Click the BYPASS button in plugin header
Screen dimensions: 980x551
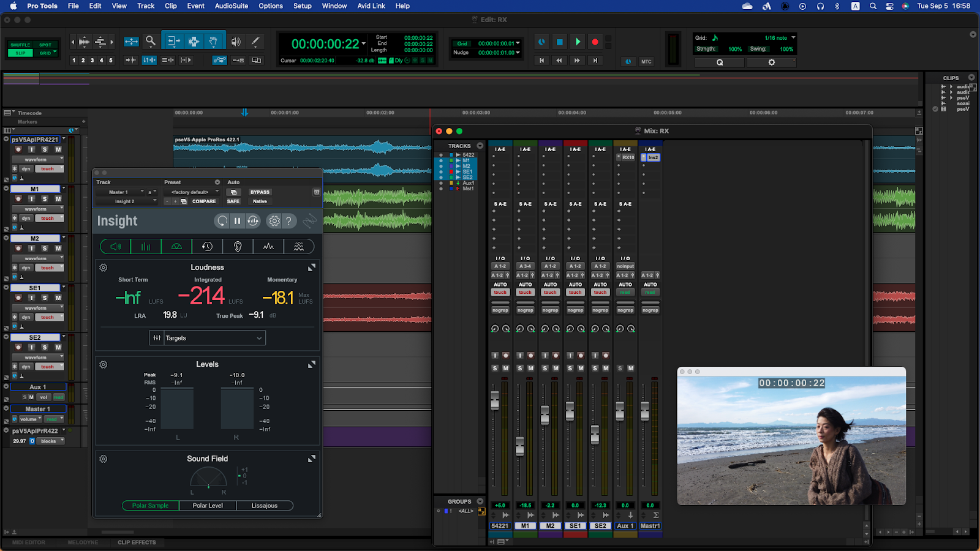(260, 192)
